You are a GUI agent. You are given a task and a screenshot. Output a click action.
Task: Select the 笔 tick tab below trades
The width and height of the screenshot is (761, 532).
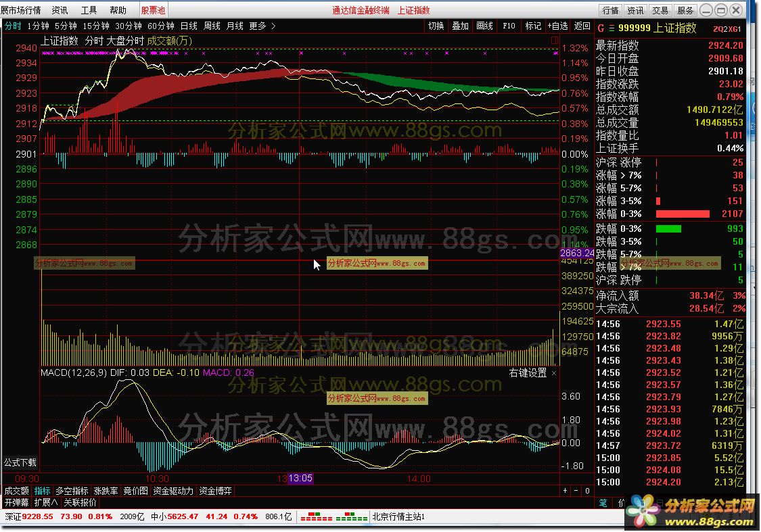603,503
